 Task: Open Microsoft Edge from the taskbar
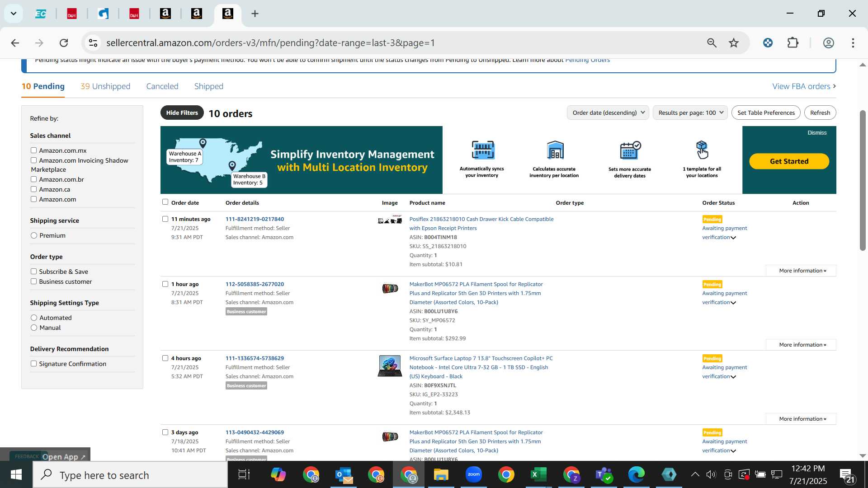pyautogui.click(x=636, y=475)
